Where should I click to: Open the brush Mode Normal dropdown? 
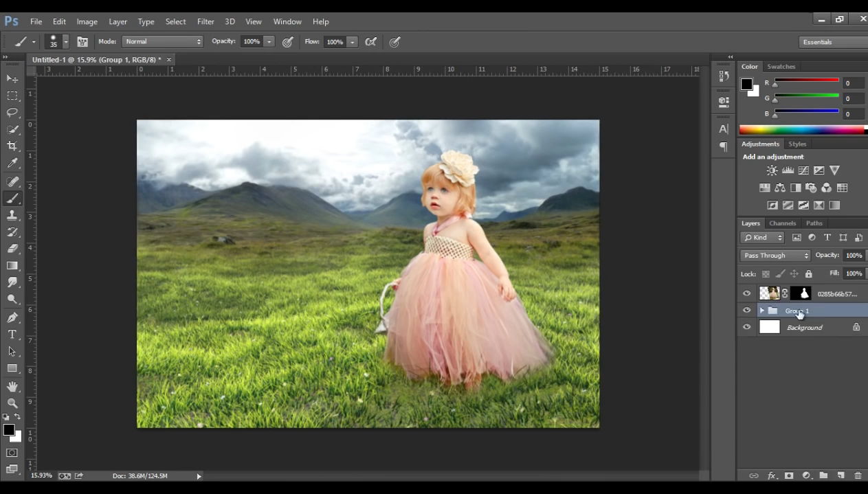(x=162, y=42)
